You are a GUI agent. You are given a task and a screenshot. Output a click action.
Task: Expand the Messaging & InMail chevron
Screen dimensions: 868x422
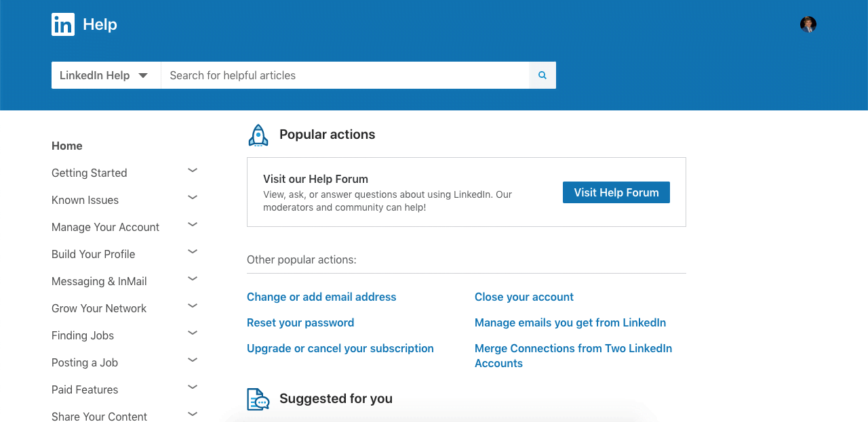click(193, 278)
